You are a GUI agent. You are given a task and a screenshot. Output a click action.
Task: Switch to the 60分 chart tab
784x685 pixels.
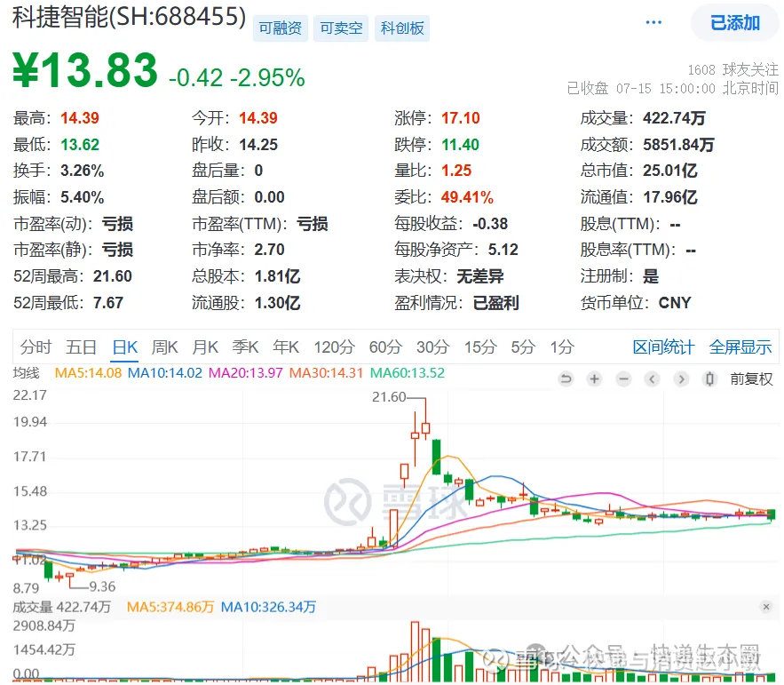point(385,346)
